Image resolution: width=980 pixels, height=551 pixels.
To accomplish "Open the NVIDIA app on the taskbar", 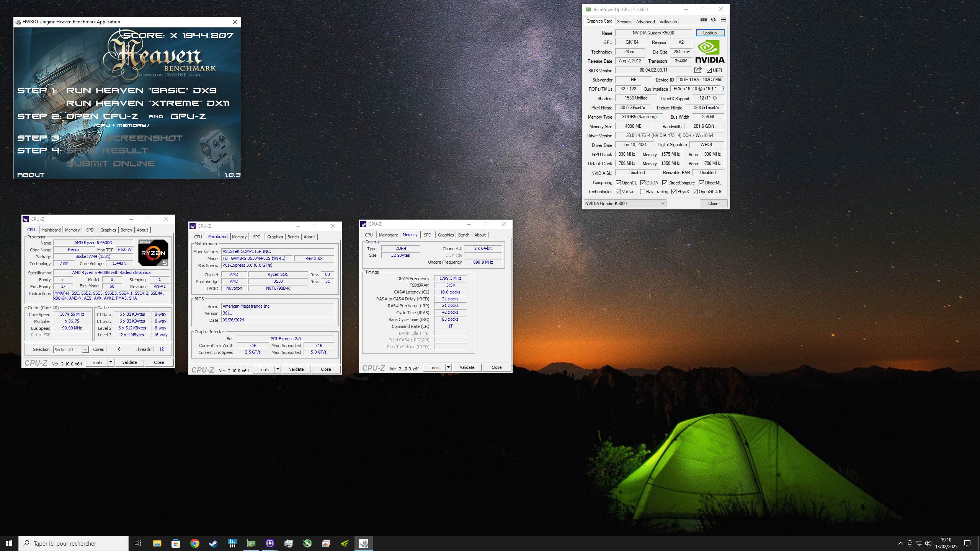I will [345, 543].
